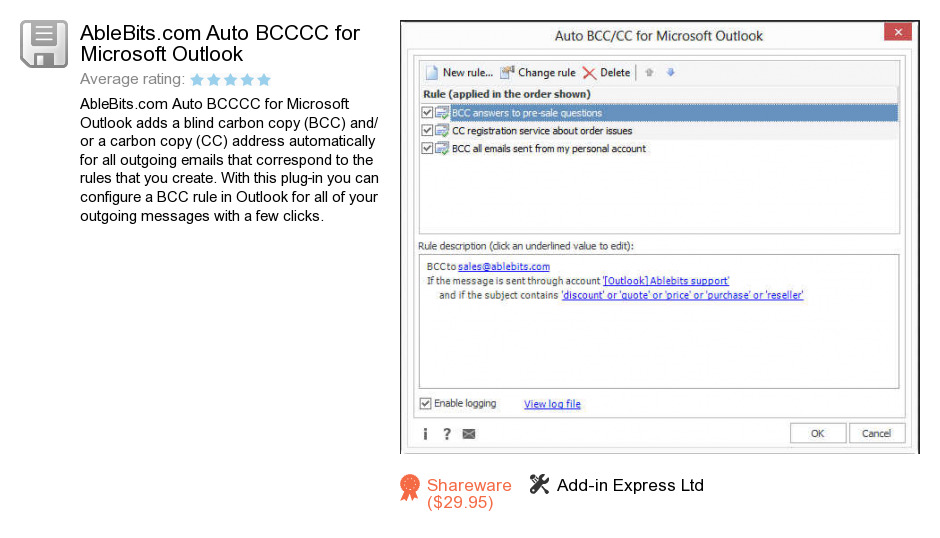Click rule icon beside CC registration row

click(442, 130)
